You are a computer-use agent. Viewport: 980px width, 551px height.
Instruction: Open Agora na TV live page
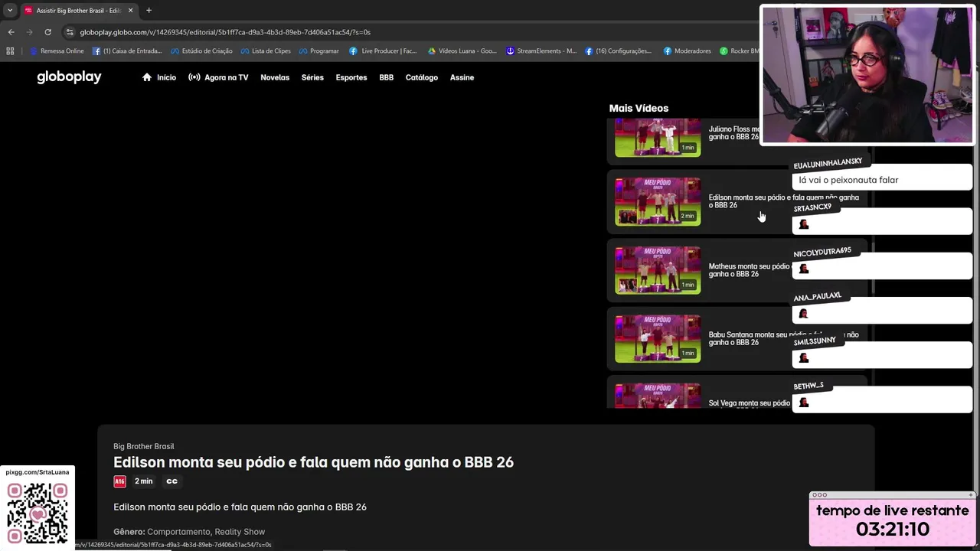point(218,77)
